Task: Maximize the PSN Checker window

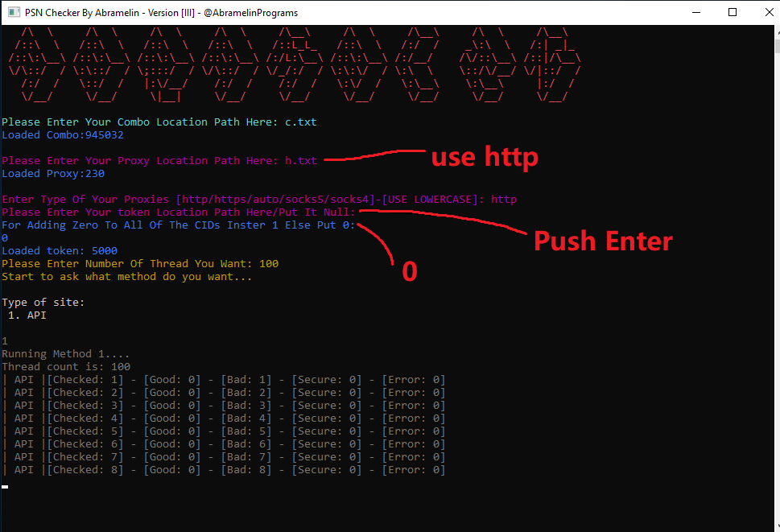Action: [x=733, y=12]
